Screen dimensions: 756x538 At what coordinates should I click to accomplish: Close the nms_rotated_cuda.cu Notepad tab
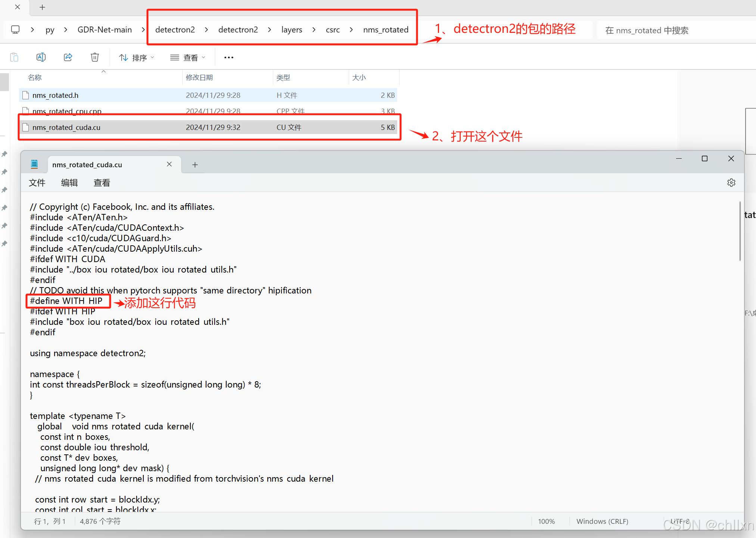click(x=169, y=164)
